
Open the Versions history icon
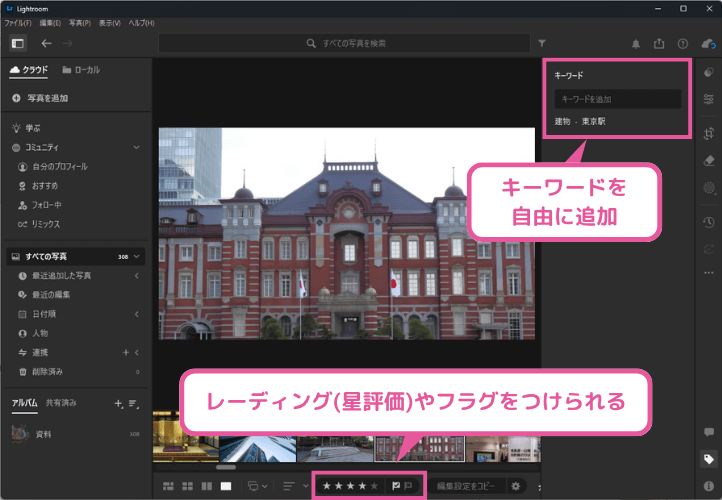[x=709, y=222]
